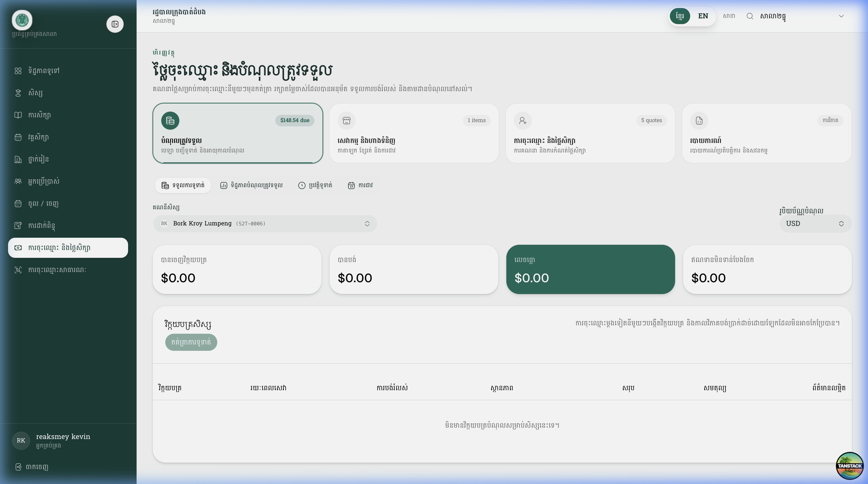Switch language to ខ្មែរ

tap(680, 16)
